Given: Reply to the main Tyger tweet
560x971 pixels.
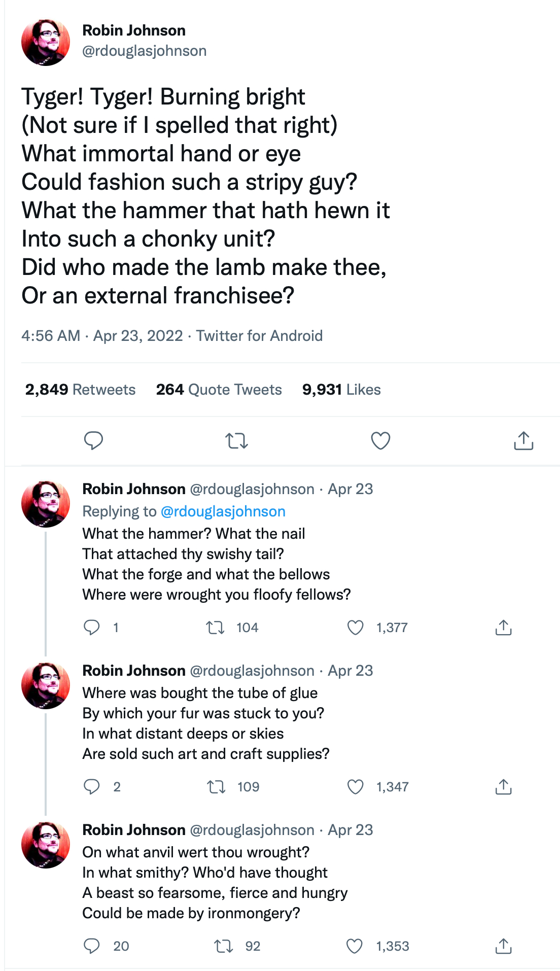Looking at the screenshot, I should [x=93, y=440].
